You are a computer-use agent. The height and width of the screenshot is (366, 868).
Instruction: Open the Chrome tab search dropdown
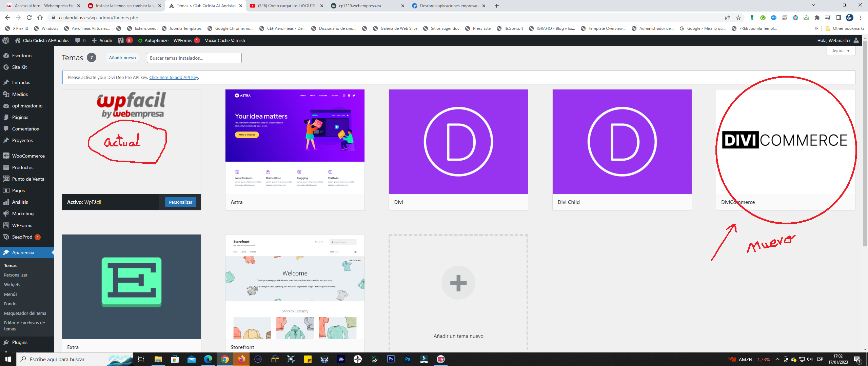point(813,5)
